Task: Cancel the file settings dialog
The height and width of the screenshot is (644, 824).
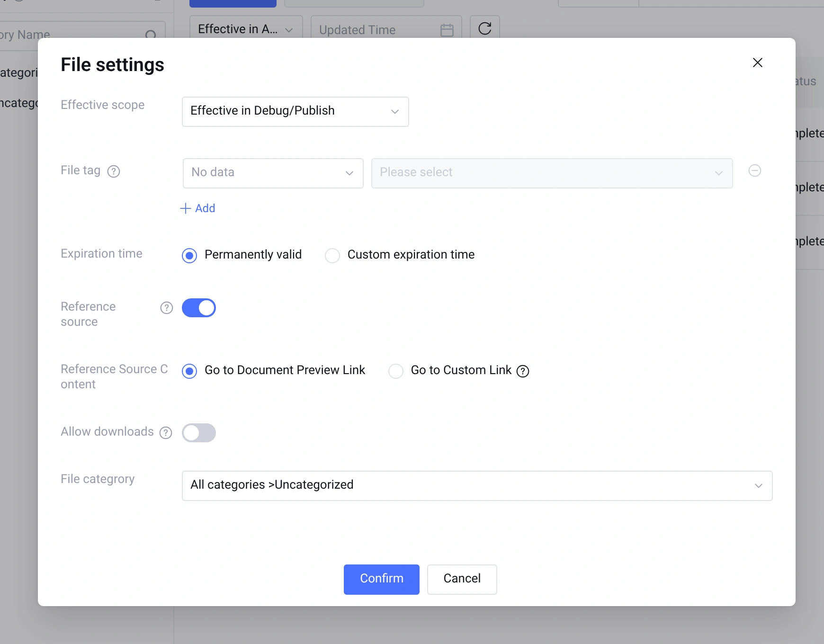Action: (x=462, y=580)
